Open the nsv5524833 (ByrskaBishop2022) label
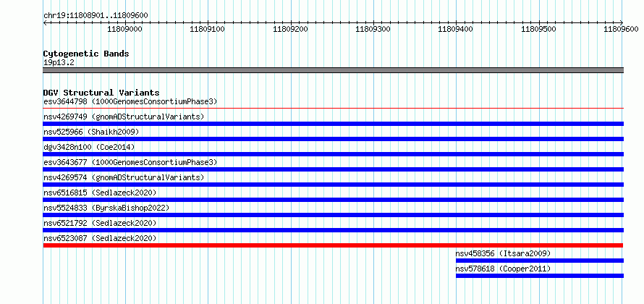644x304 pixels. tap(106, 208)
